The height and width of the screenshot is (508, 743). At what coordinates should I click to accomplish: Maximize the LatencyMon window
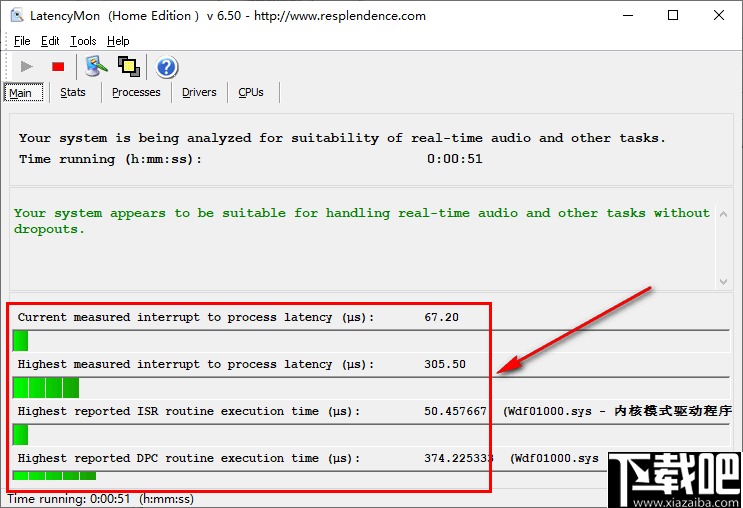673,16
